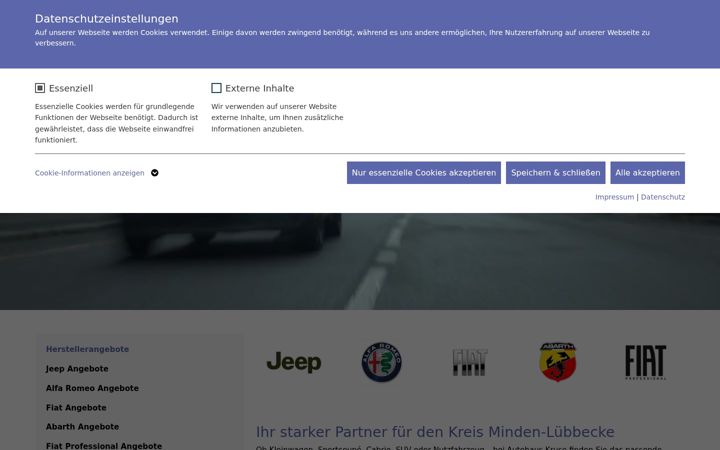The width and height of the screenshot is (720, 450).
Task: Open Abarth Angebote in the sidebar
Action: click(x=83, y=427)
